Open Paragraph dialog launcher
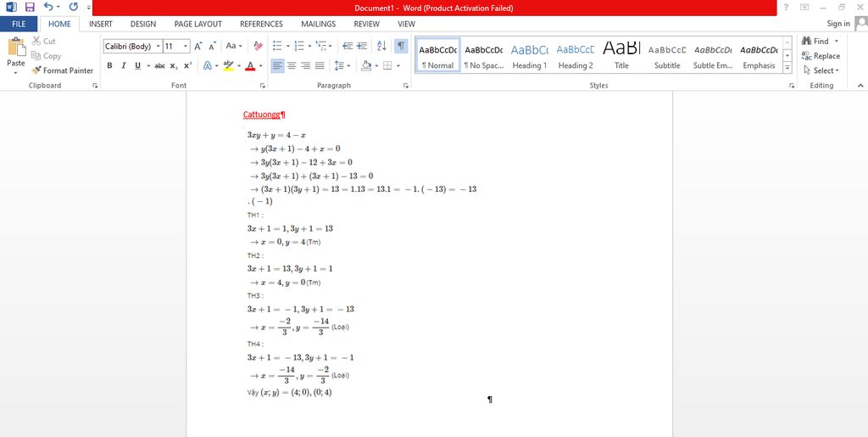Image resolution: width=868 pixels, height=437 pixels. [406, 86]
